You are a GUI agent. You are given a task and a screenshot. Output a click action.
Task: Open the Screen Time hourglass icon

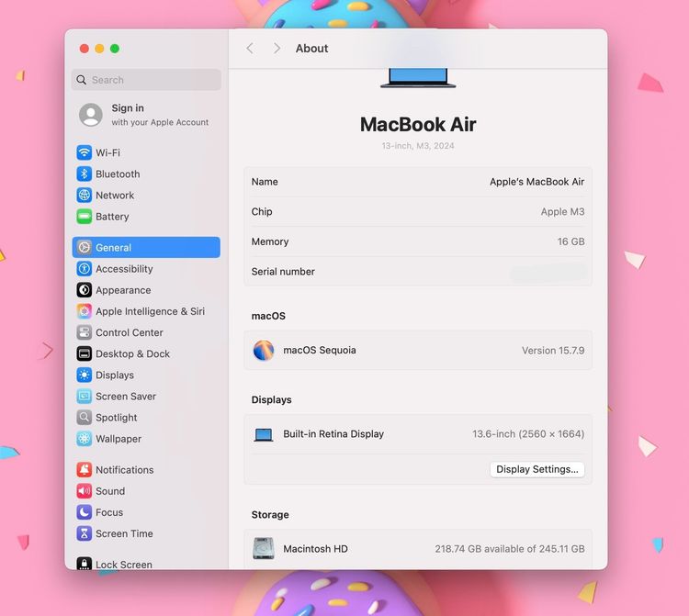coord(84,533)
